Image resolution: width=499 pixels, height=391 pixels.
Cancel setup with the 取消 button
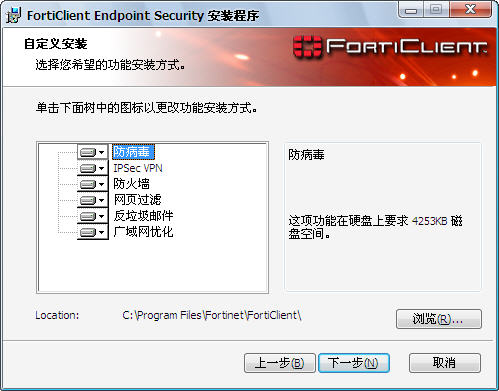tap(445, 363)
